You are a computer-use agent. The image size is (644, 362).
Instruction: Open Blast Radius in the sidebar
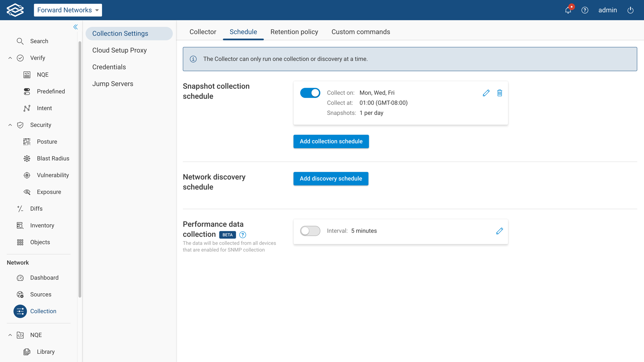(53, 158)
